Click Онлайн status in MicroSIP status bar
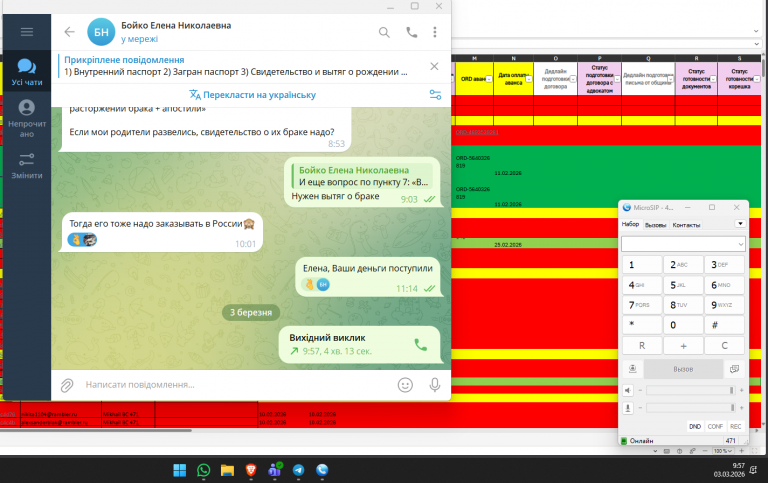Screen dimensions: 768x483 [641, 441]
